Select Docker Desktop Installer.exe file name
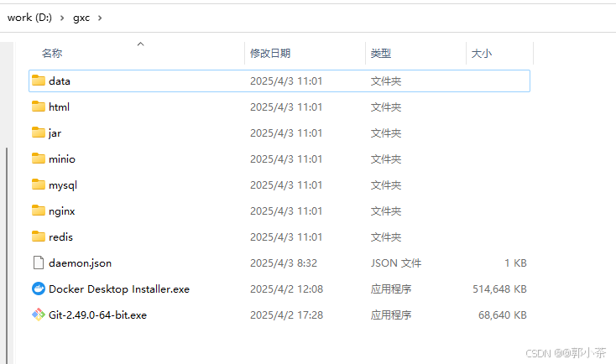 click(x=119, y=289)
